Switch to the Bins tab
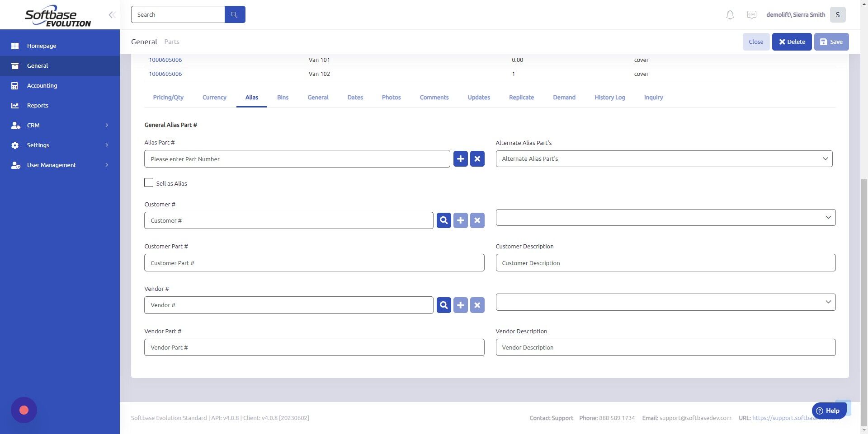 (x=283, y=98)
